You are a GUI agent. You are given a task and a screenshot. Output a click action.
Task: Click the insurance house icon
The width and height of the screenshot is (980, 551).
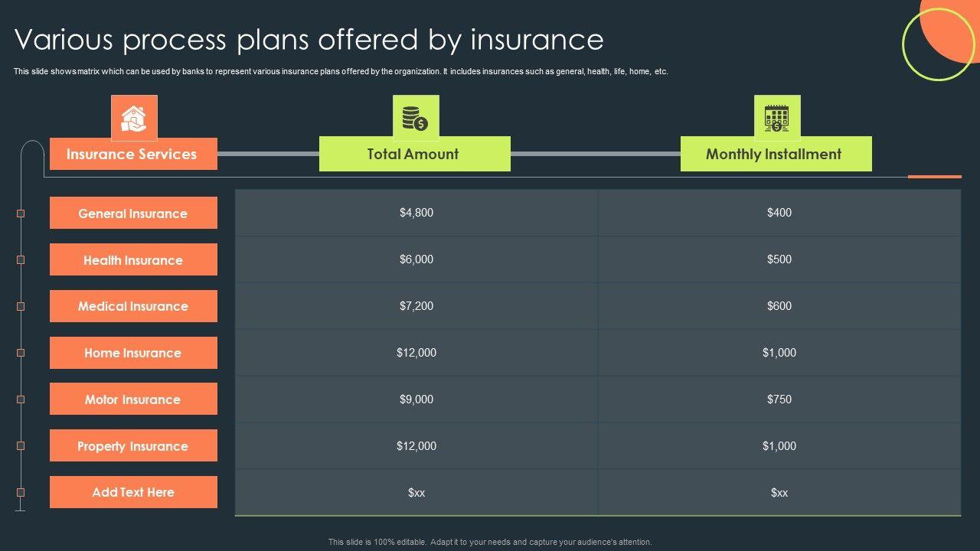click(x=134, y=118)
